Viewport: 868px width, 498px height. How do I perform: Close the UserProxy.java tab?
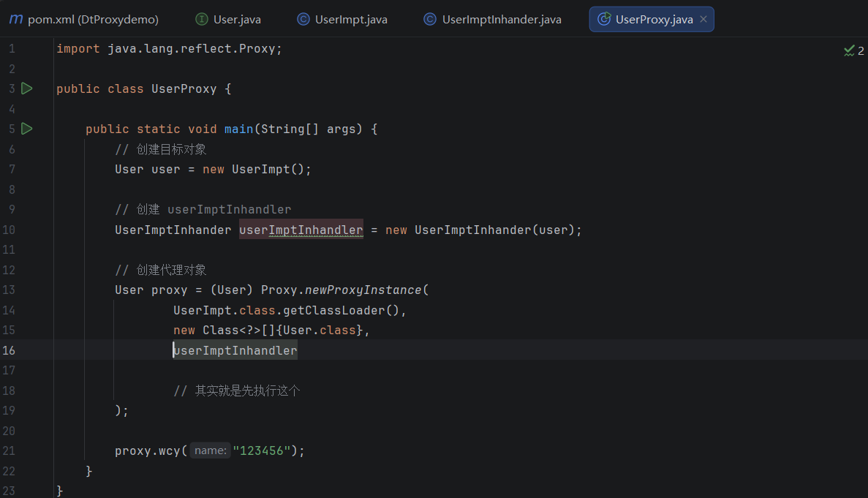703,19
